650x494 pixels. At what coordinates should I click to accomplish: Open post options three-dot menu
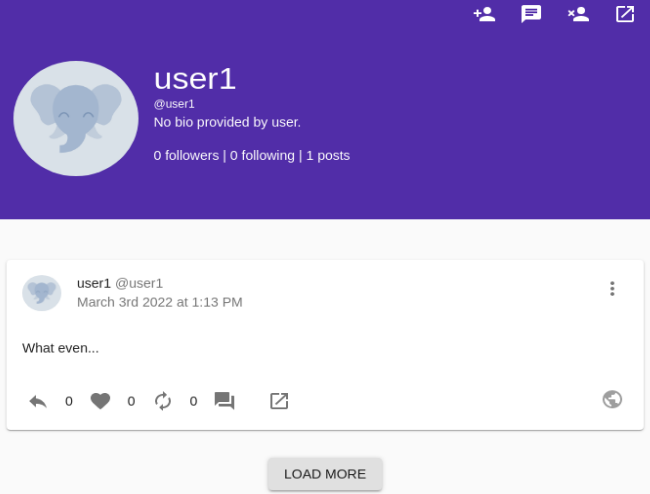pyautogui.click(x=612, y=289)
